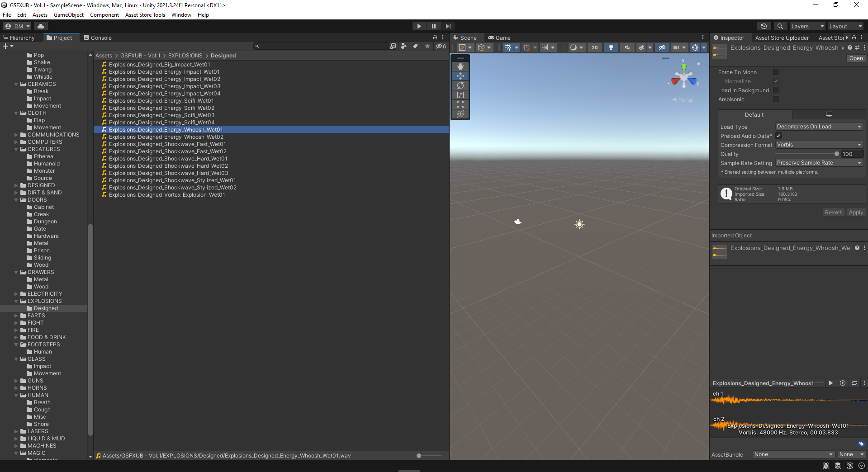Viewport: 868px width, 472px height.
Task: Toggle hidden objects visibility in Scene
Action: (662, 47)
